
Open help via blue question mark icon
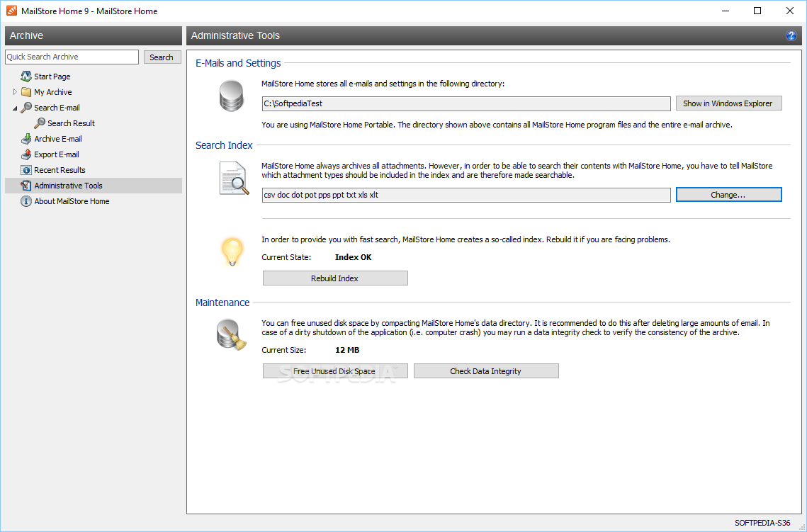(x=791, y=35)
